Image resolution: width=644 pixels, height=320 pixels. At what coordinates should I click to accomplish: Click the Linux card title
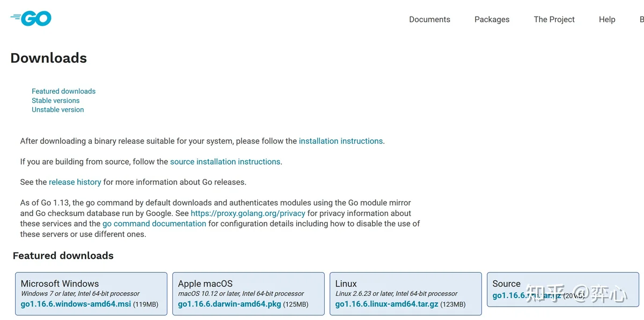coord(346,284)
